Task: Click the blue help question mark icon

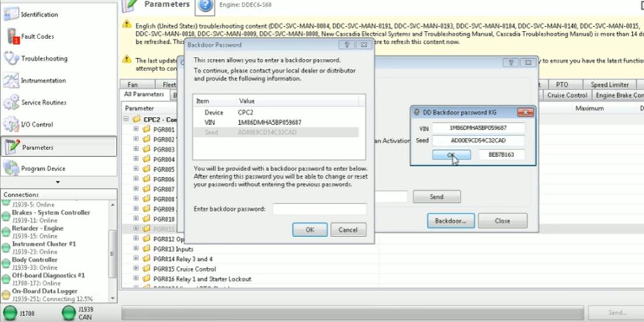Action: (206, 6)
